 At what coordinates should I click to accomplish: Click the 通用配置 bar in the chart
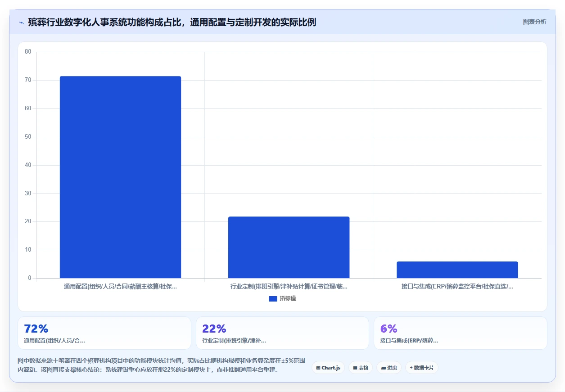tap(120, 177)
